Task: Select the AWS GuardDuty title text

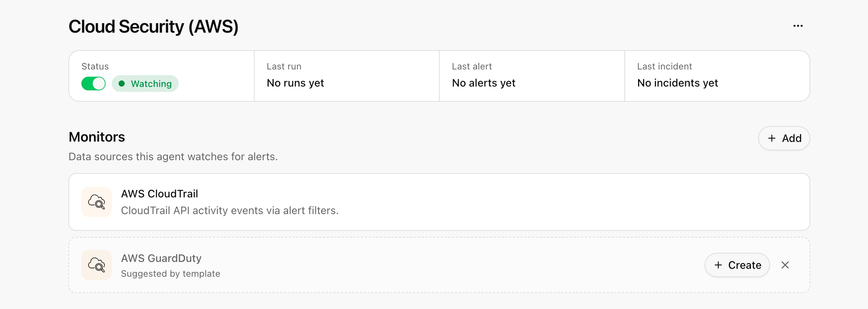Action: point(161,258)
